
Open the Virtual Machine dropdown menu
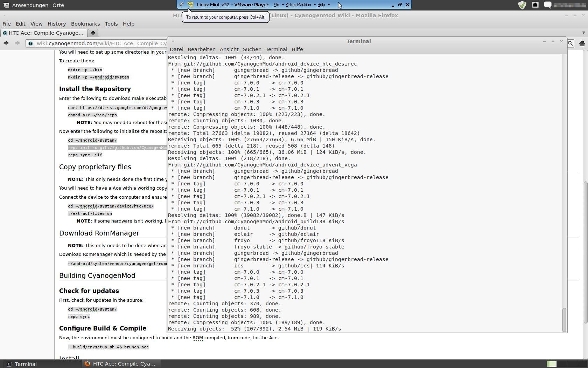pos(300,5)
